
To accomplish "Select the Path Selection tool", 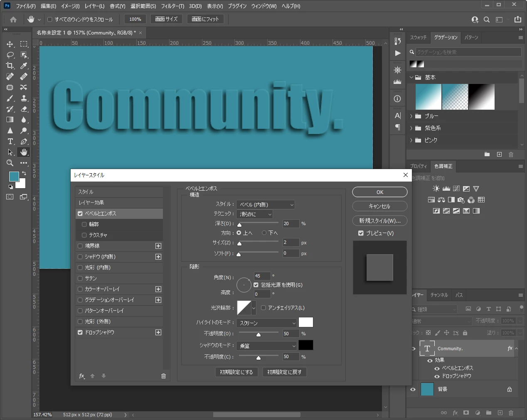I will point(10,152).
